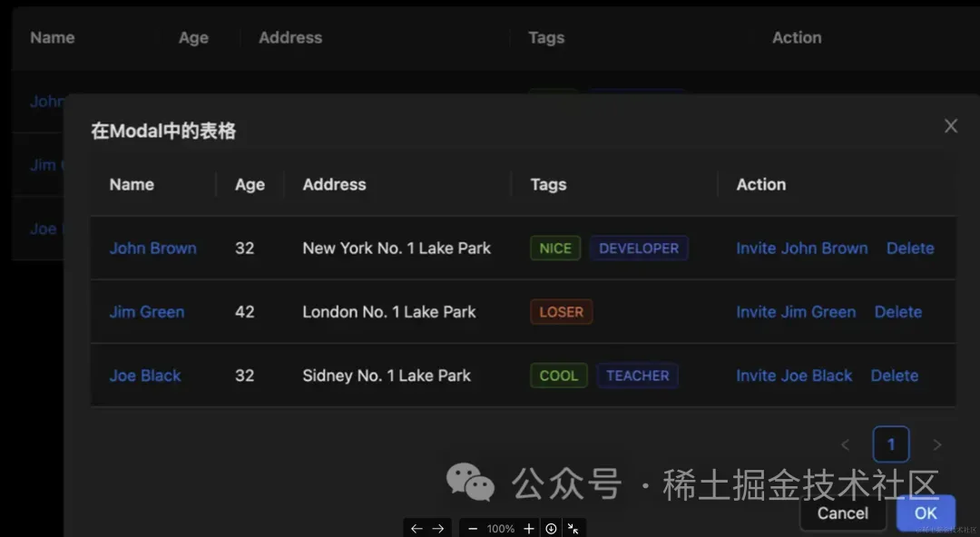
Task: Open the Jim Green name link in modal
Action: click(147, 312)
